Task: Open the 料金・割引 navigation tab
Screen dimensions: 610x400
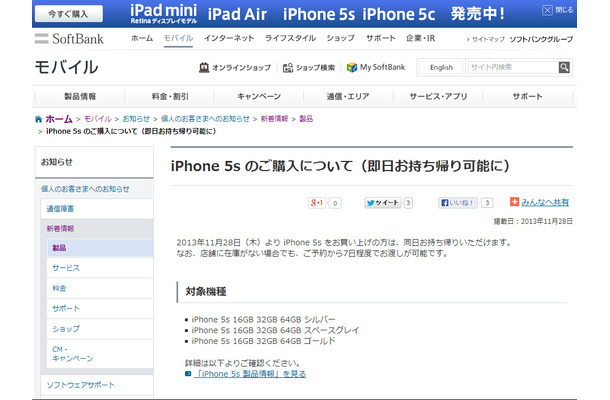Action: pos(170,96)
